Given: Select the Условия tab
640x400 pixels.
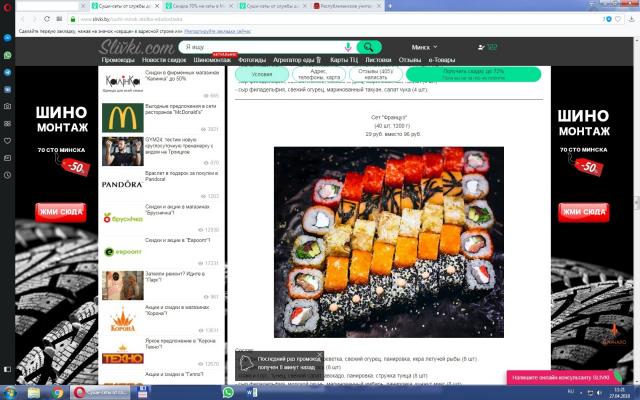Looking at the screenshot, I should point(262,74).
